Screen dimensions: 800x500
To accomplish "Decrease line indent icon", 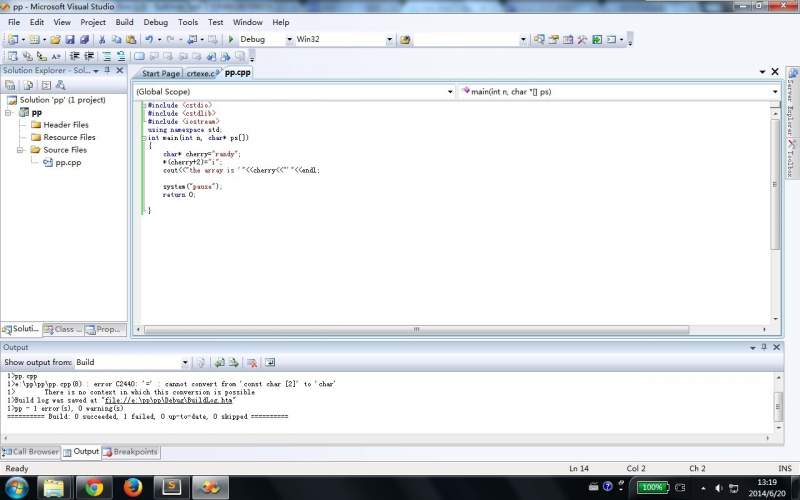I will tap(74, 56).
